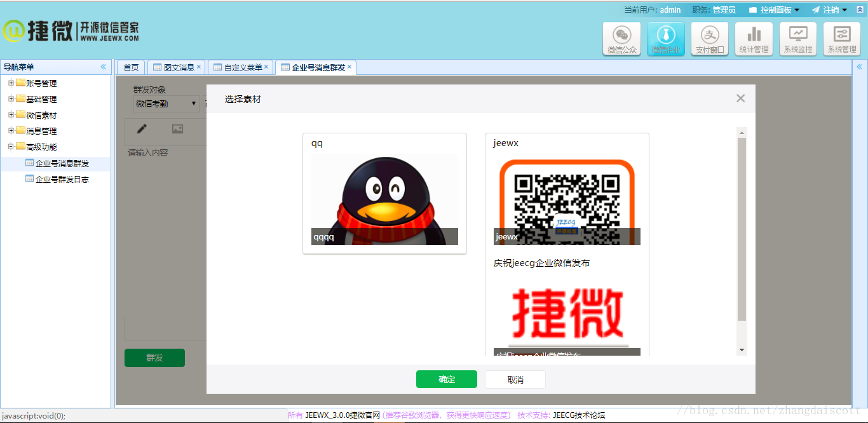
Task: Select the jeewx QR code material thumbnail
Action: (x=567, y=199)
